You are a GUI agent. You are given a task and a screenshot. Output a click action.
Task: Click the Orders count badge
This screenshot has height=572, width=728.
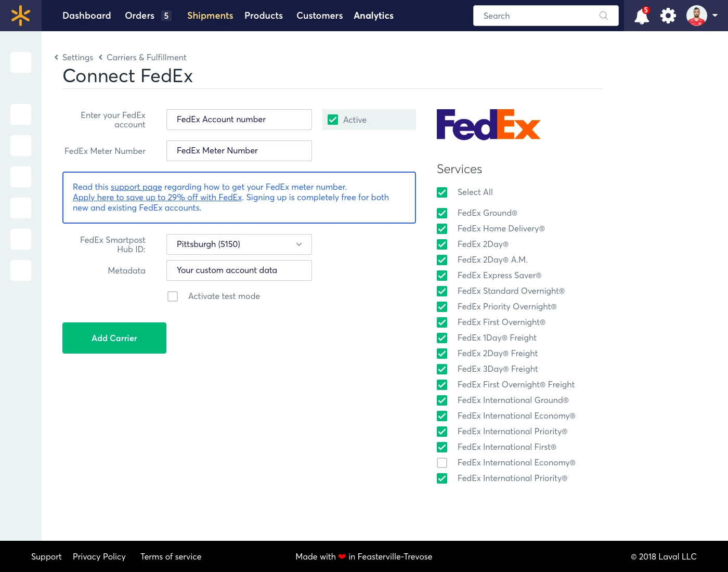tap(166, 16)
